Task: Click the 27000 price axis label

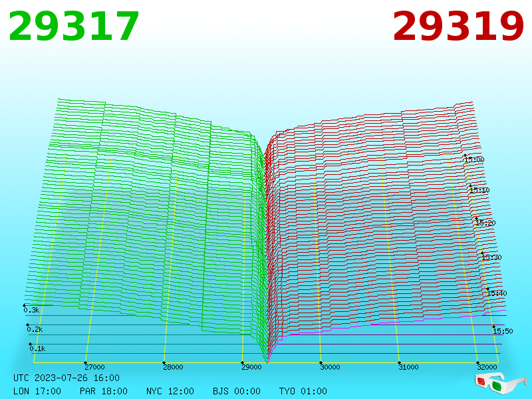Action: (x=94, y=367)
